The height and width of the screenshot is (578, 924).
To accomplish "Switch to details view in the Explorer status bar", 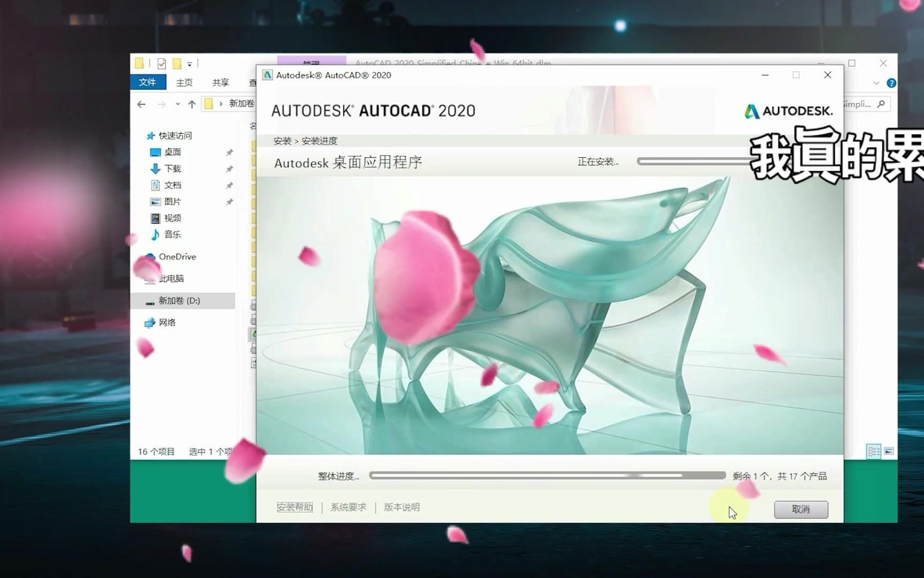I will tap(874, 452).
